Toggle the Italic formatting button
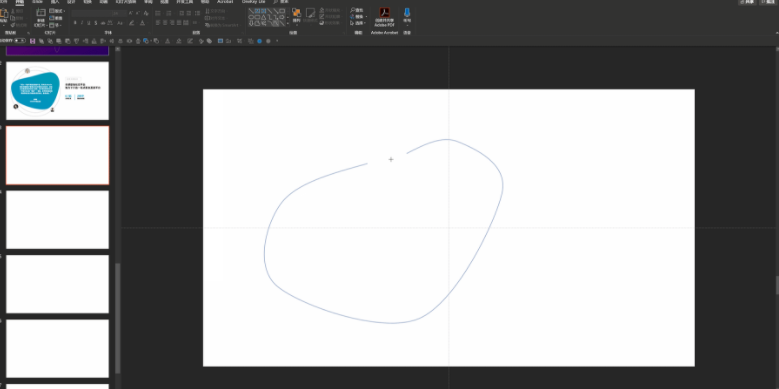 coord(82,23)
